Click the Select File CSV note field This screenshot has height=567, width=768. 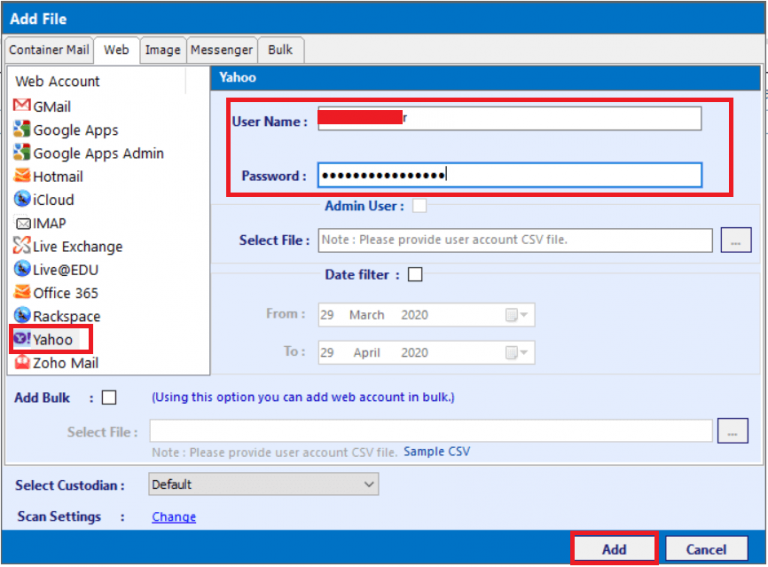coord(515,240)
